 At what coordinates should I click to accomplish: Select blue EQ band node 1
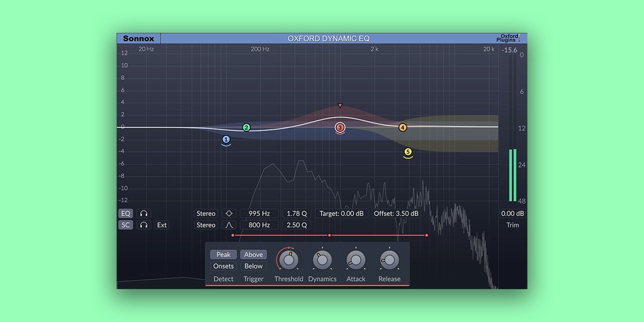pos(226,139)
